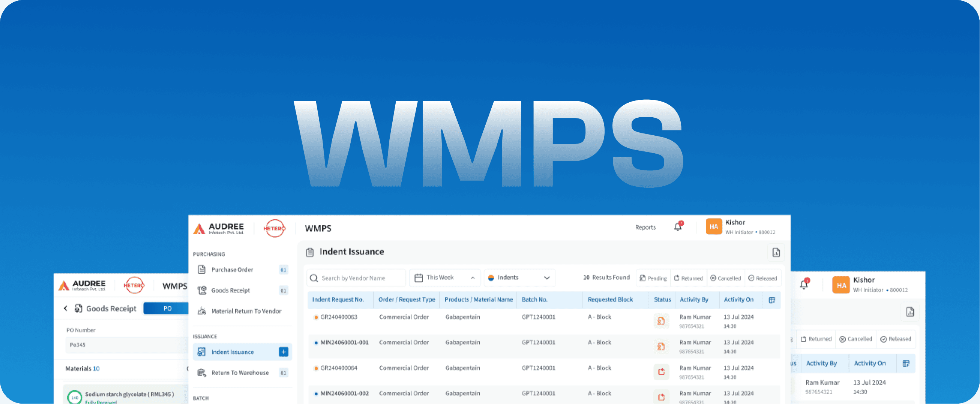Open notifications bell in main window
The image size is (980, 404).
(678, 227)
